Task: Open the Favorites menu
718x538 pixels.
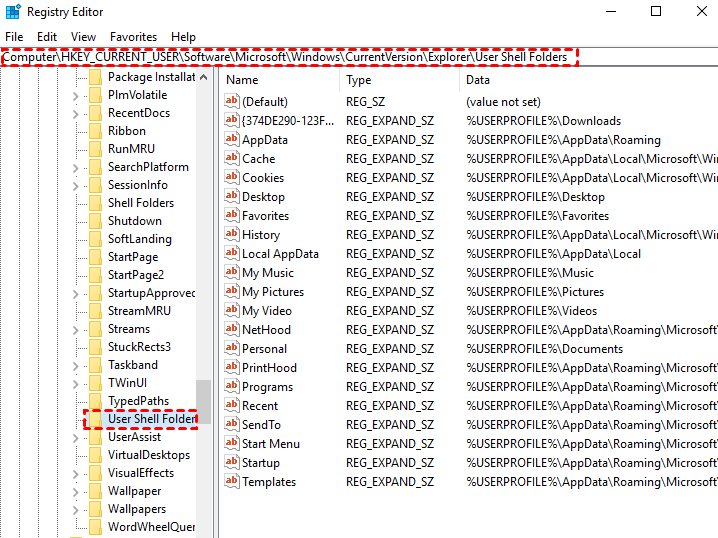Action: tap(133, 37)
